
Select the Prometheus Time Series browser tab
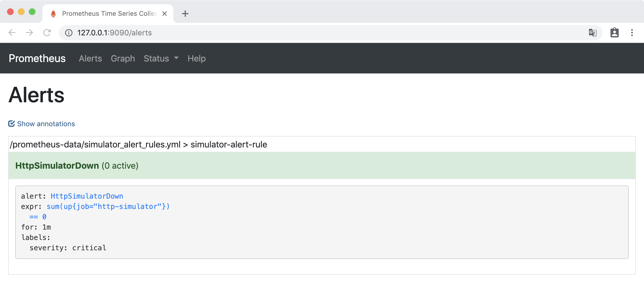tap(108, 14)
